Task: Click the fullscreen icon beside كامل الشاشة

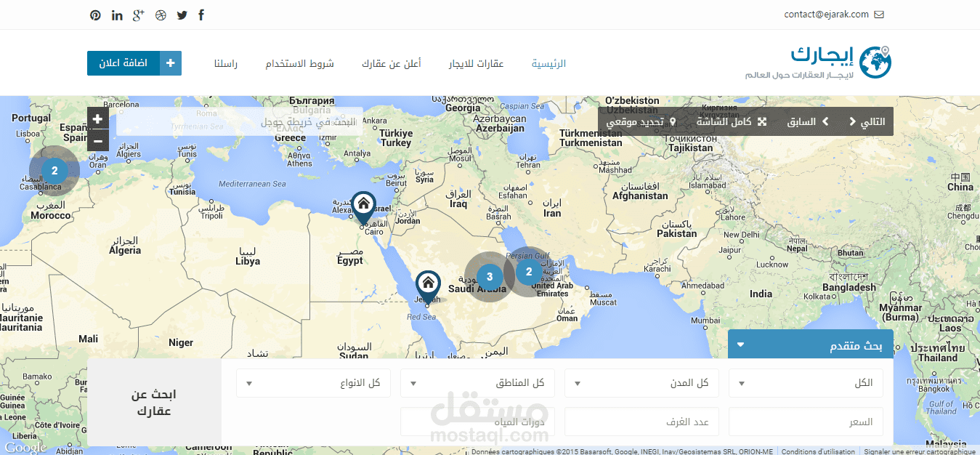Action: (x=762, y=121)
